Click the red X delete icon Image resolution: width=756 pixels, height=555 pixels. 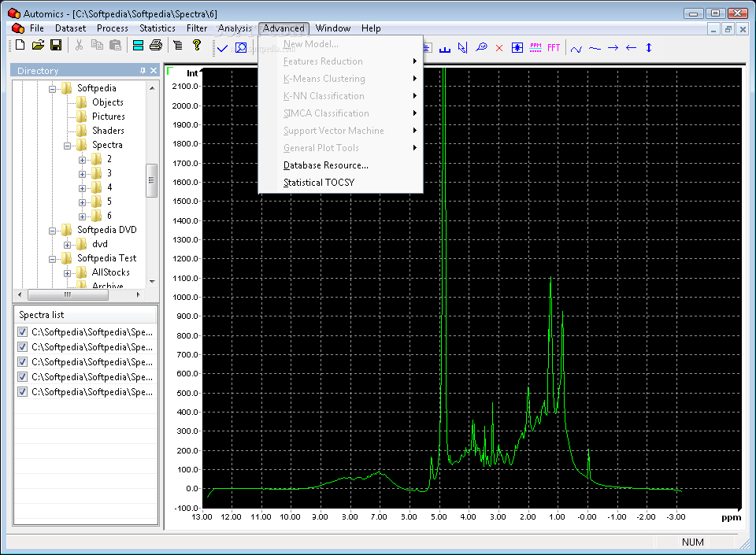click(x=499, y=48)
